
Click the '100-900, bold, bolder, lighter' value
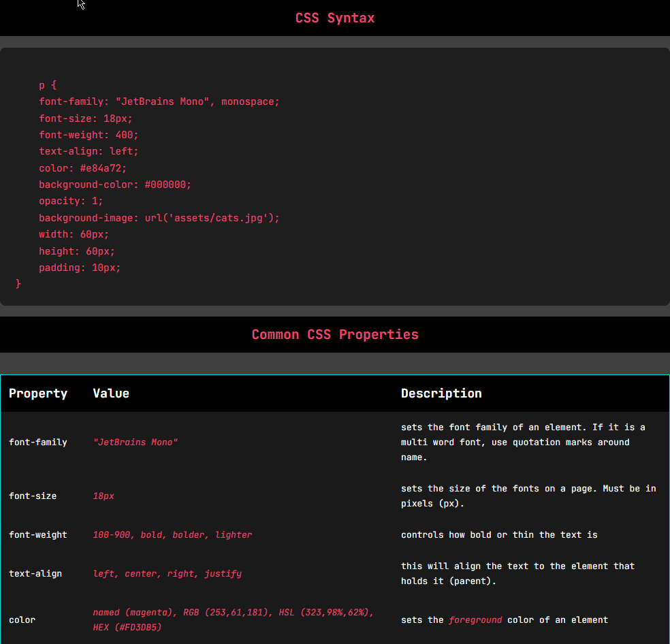[173, 535]
